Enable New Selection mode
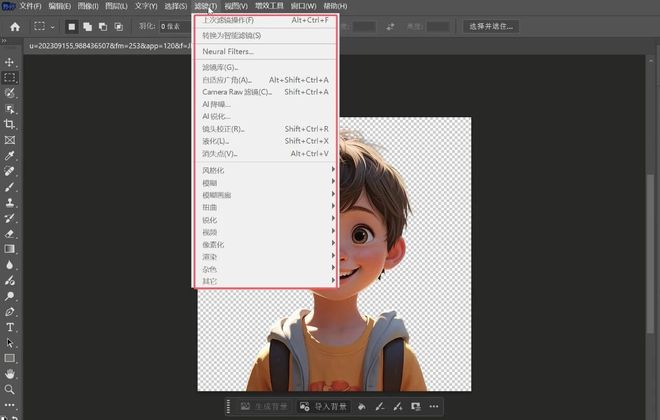Image resolution: width=660 pixels, height=420 pixels. [x=72, y=27]
